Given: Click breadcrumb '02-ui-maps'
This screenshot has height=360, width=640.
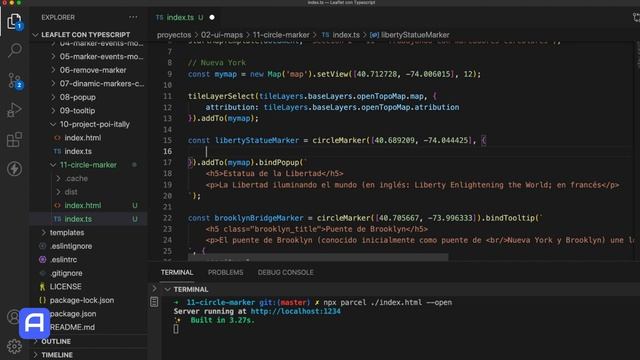Looking at the screenshot, I should coord(222,35).
